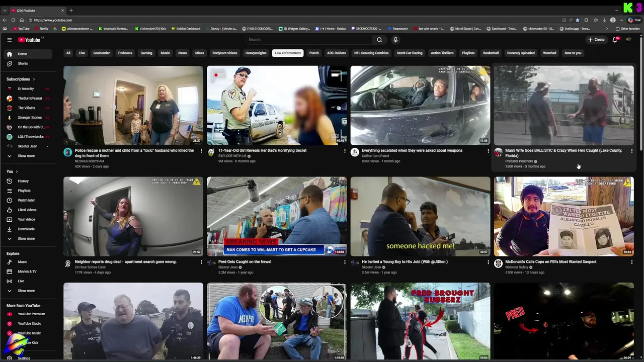The width and height of the screenshot is (644, 362).
Task: Select the NFL Scouting Combine chip
Action: pyautogui.click(x=371, y=53)
